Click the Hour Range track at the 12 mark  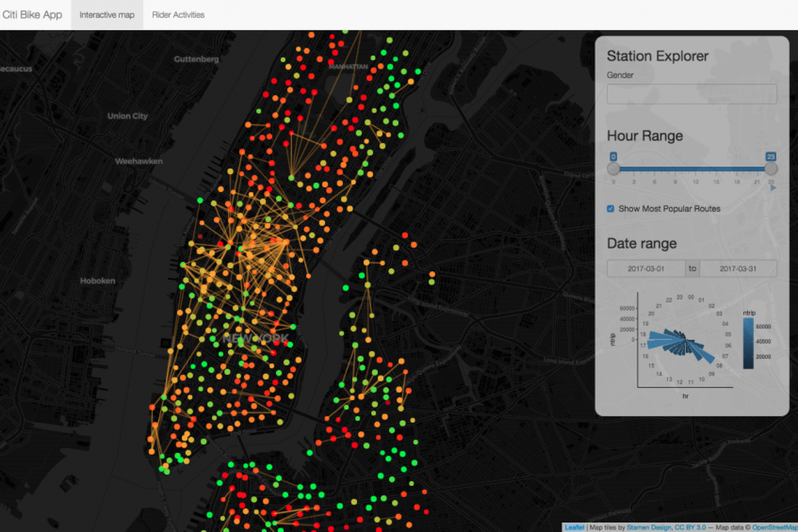click(695, 169)
